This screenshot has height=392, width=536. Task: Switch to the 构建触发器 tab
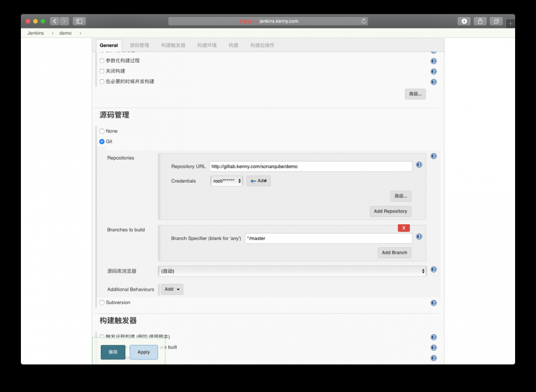point(173,45)
